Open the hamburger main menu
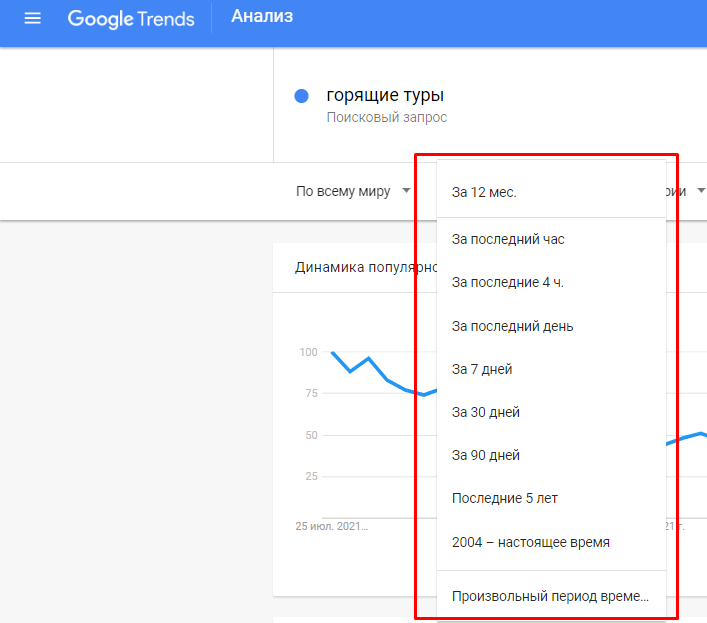This screenshot has height=623, width=707. point(32,19)
